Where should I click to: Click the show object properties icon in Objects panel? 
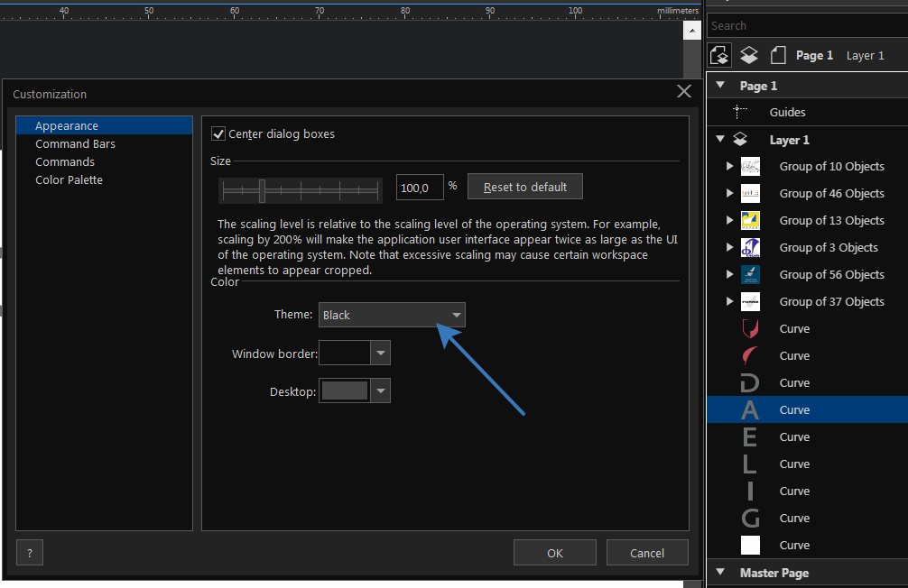tap(719, 56)
